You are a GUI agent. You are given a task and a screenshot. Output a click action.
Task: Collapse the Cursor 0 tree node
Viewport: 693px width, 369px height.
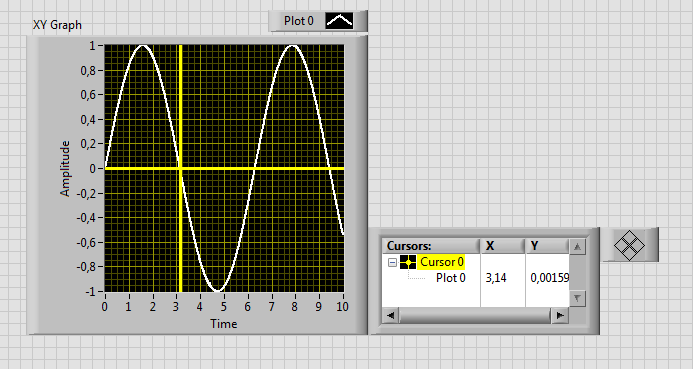[392, 262]
